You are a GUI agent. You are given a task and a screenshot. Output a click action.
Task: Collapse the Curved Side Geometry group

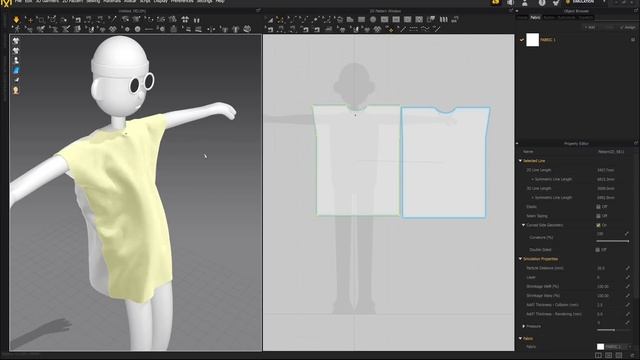coord(524,225)
